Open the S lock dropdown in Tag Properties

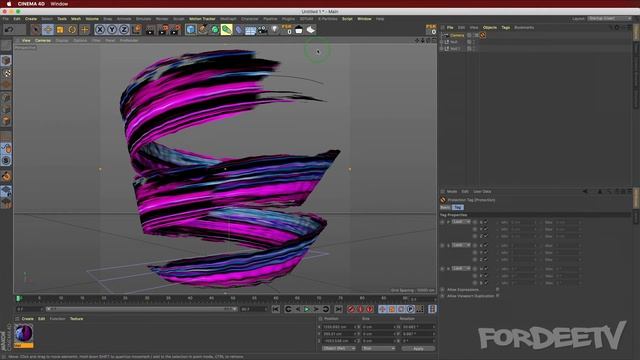point(461,245)
